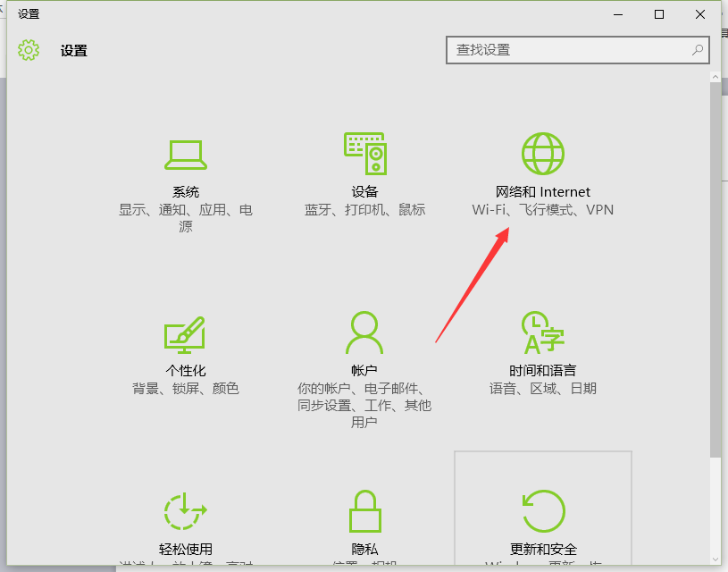Open the 个性化 (Personalization) brush icon
Screen dimensions: 728x572
point(186,333)
